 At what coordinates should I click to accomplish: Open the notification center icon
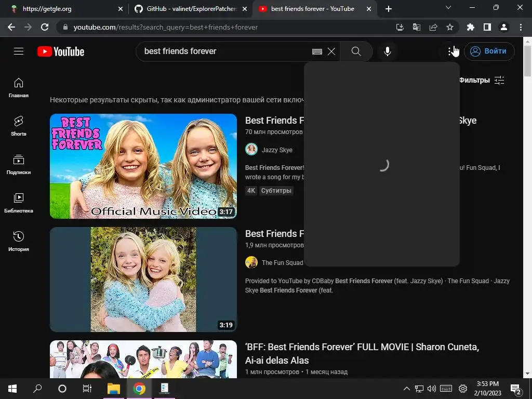[x=516, y=390]
